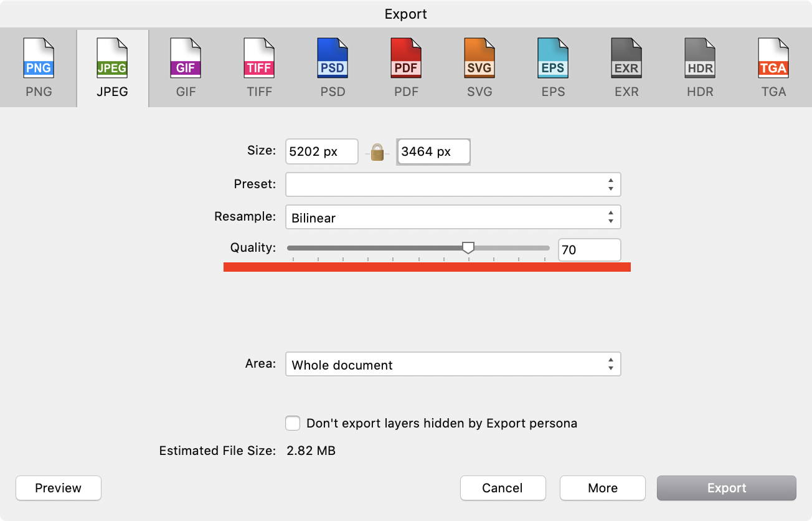
Task: Click the Export button
Action: pos(726,488)
